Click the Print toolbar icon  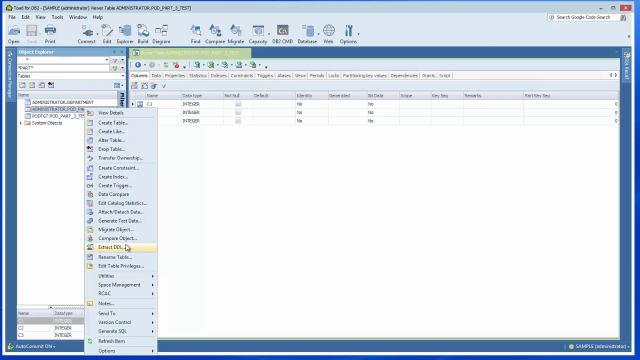[50, 34]
